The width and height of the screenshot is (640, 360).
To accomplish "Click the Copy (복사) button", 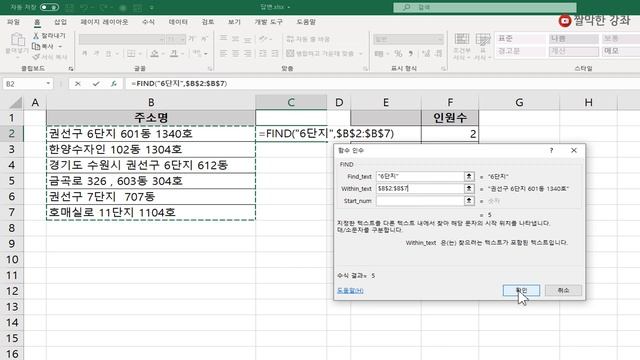I will click(x=43, y=47).
